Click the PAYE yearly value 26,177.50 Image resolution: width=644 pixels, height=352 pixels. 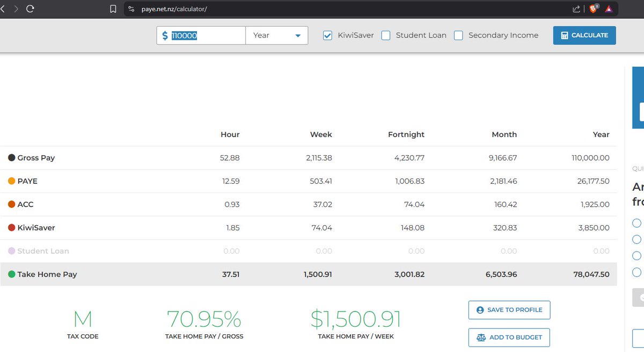tap(593, 181)
